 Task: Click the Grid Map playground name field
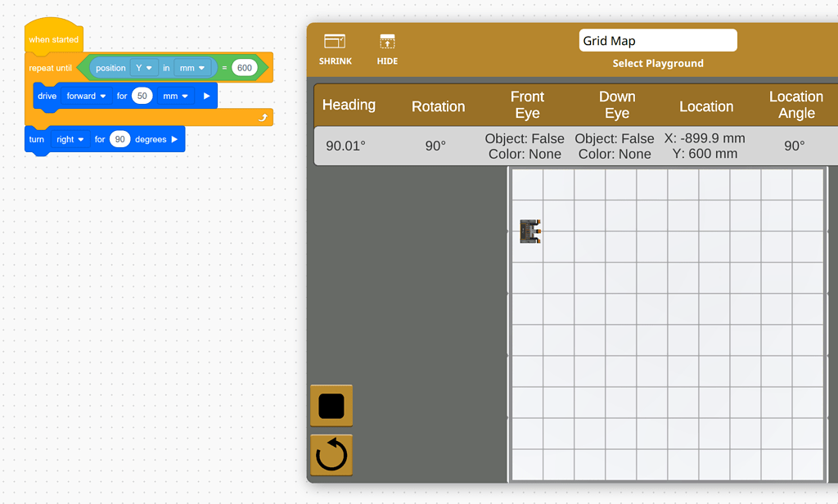[x=657, y=40]
